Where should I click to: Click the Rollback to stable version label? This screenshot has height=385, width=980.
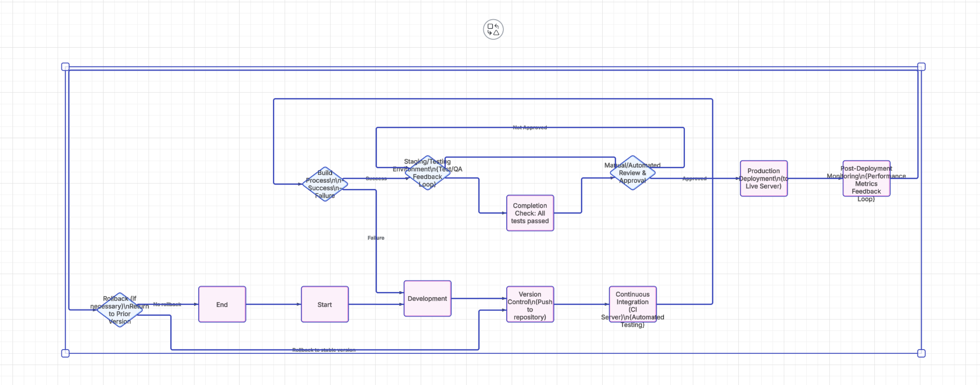(x=324, y=350)
